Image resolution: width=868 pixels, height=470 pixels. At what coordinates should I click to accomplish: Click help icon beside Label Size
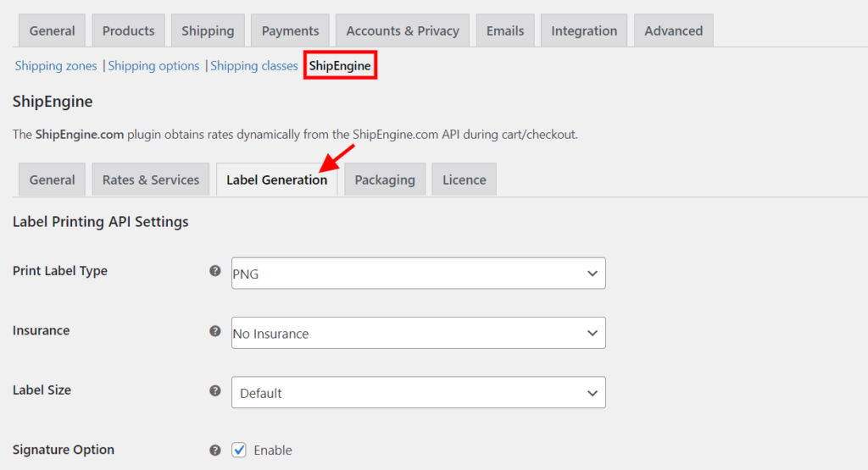pos(214,390)
